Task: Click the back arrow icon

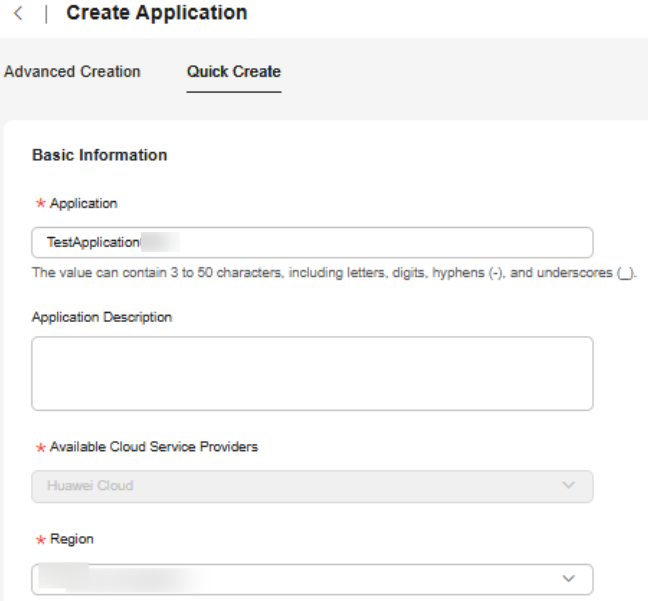Action: (18, 14)
